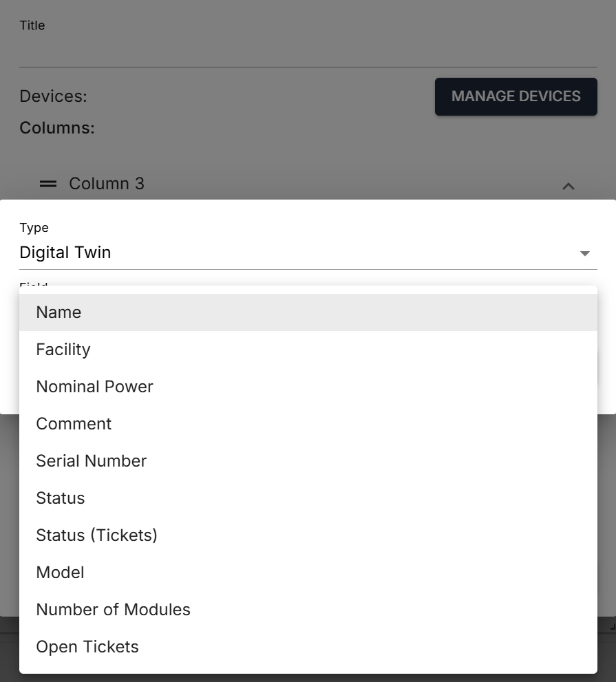Image resolution: width=616 pixels, height=682 pixels.
Task: Click the Type dropdown arrow
Action: point(584,253)
